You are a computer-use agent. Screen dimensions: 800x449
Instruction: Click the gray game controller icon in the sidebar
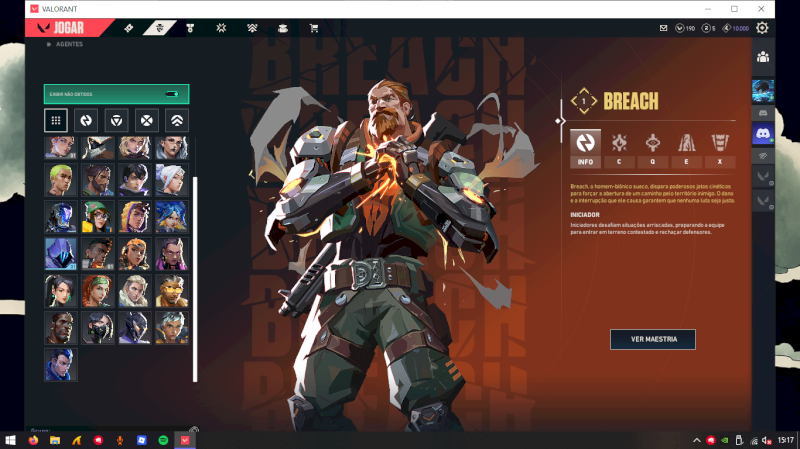(763, 113)
